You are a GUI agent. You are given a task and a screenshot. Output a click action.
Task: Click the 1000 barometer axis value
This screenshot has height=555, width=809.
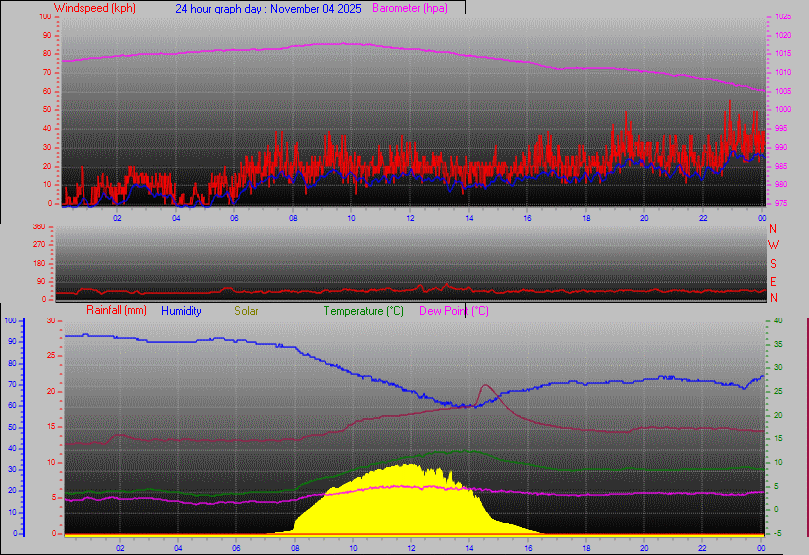point(783,109)
